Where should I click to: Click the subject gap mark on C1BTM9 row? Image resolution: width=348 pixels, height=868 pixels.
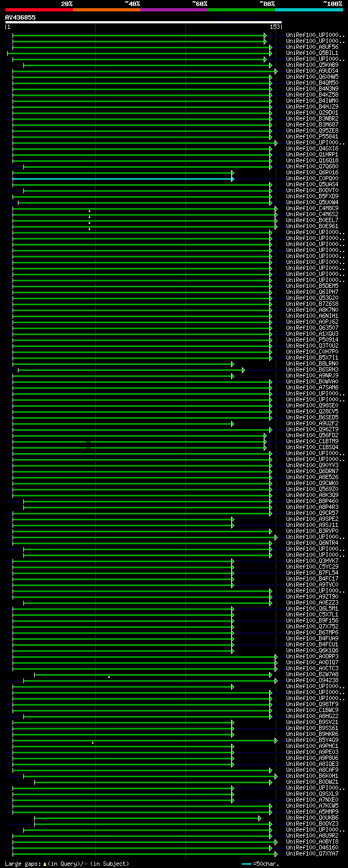(88, 442)
